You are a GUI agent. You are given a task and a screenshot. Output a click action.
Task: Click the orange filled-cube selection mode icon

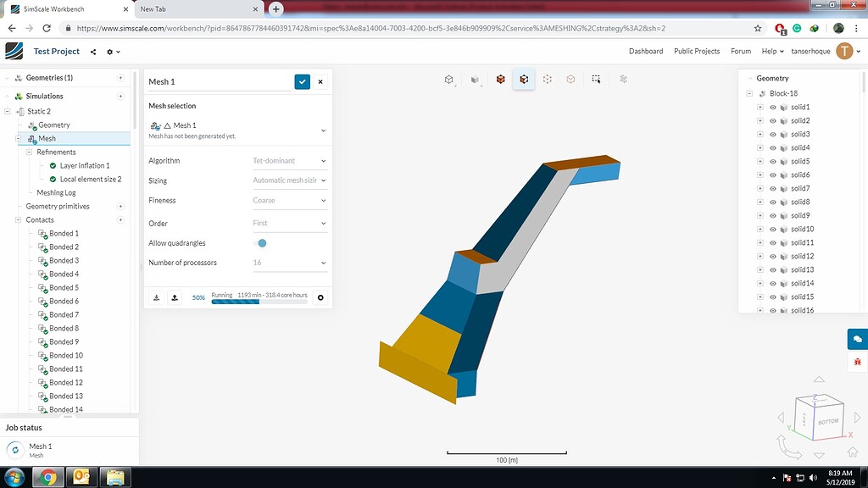click(x=500, y=79)
